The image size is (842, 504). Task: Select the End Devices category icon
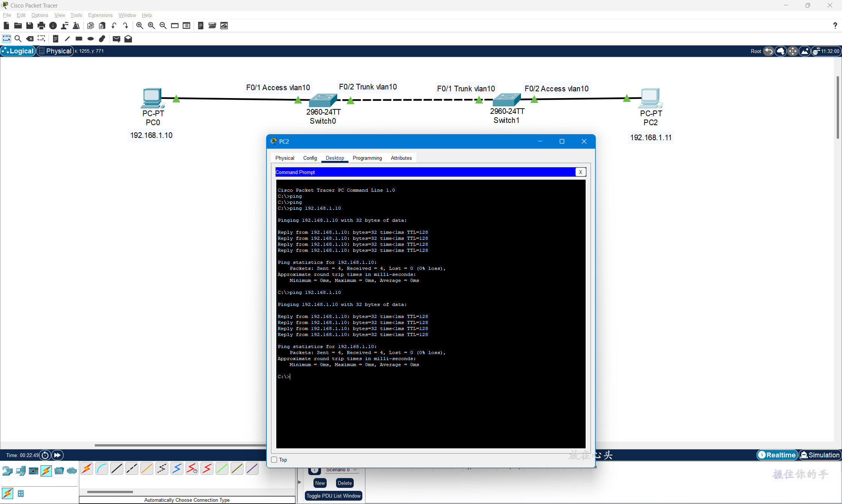[20, 471]
